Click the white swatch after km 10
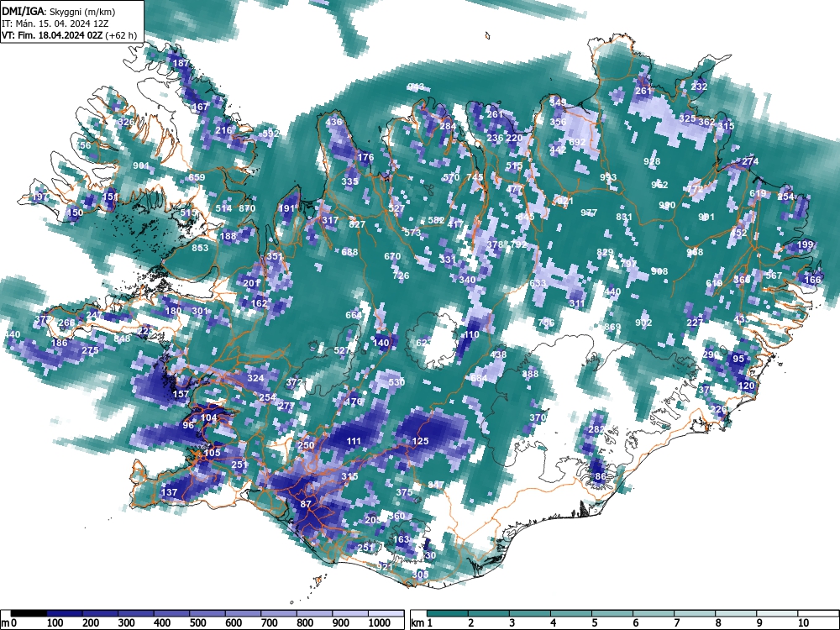The width and height of the screenshot is (840, 630). (x=818, y=613)
